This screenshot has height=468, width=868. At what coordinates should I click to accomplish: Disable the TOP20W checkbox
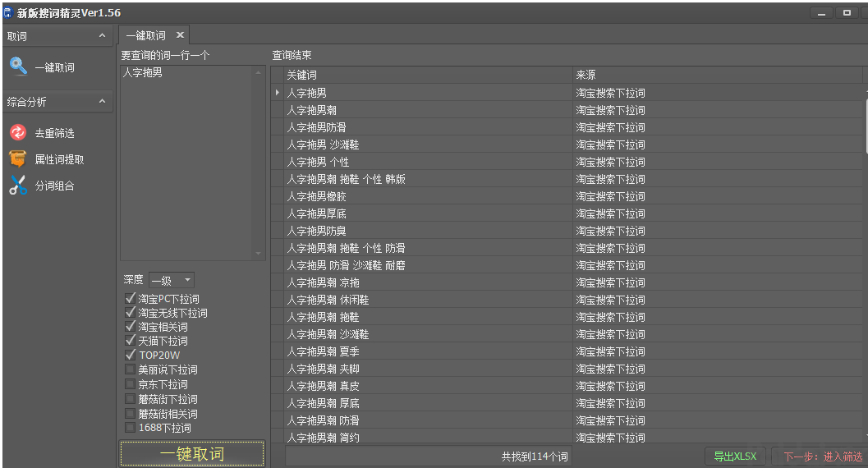tap(130, 355)
